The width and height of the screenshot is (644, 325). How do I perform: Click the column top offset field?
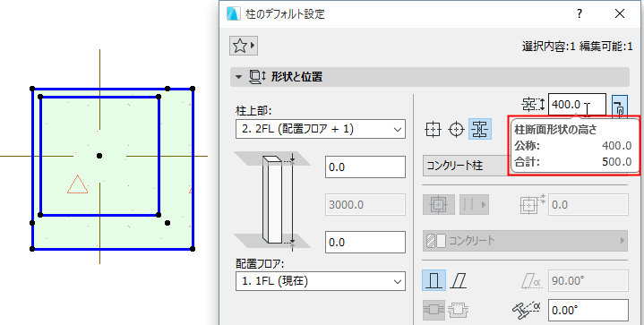[365, 167]
